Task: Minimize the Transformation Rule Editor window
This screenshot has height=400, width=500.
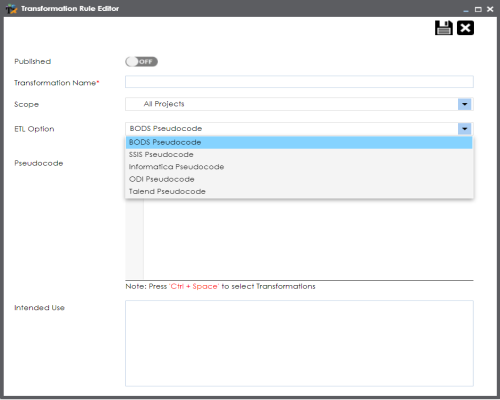Action: pos(466,10)
